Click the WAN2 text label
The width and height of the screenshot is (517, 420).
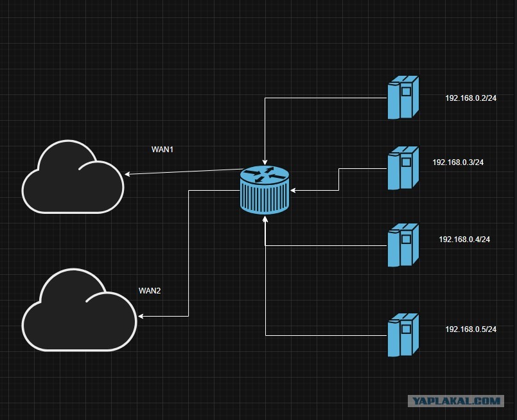[x=150, y=290]
